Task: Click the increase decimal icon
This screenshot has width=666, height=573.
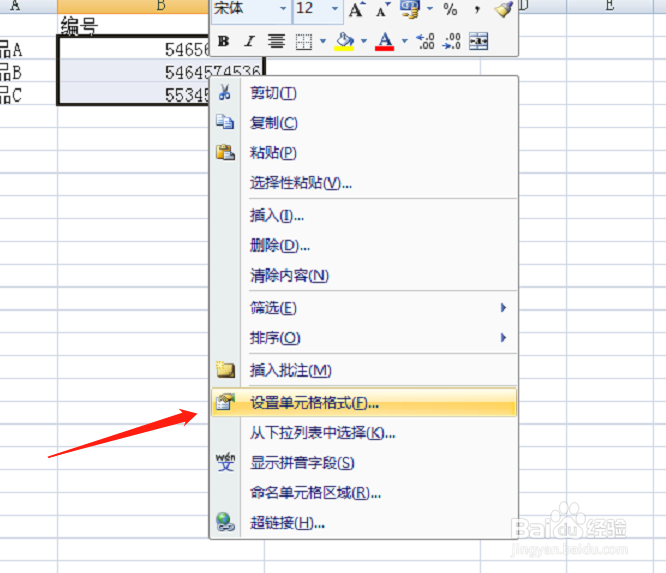Action: [x=425, y=41]
